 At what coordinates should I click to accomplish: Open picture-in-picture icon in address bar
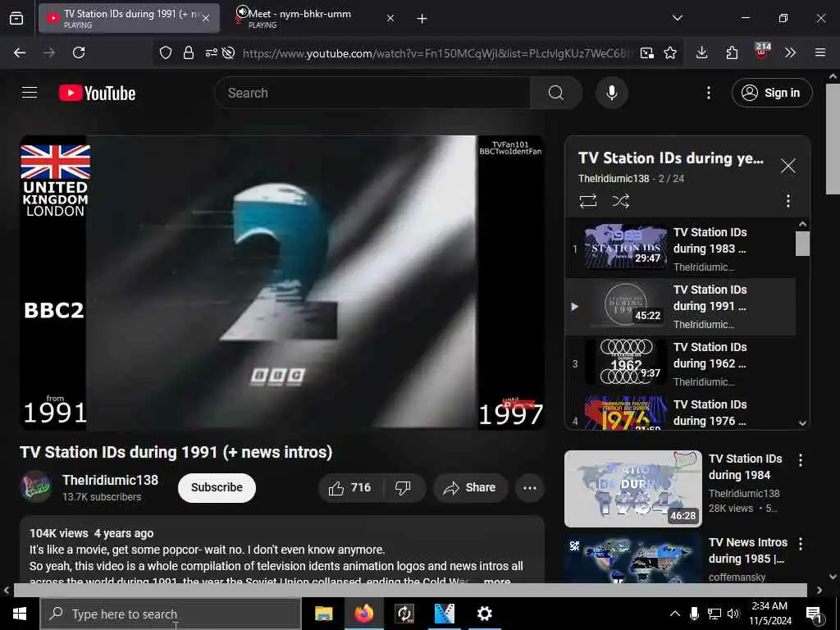[x=646, y=52]
